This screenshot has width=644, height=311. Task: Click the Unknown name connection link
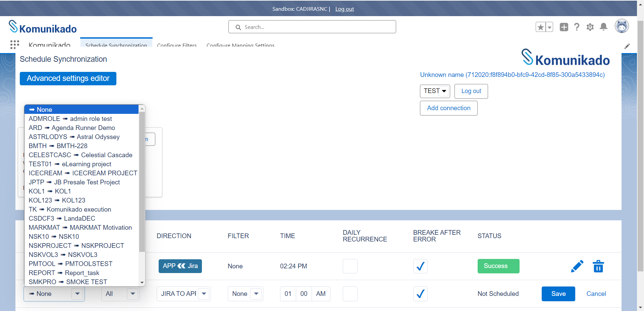coord(512,75)
